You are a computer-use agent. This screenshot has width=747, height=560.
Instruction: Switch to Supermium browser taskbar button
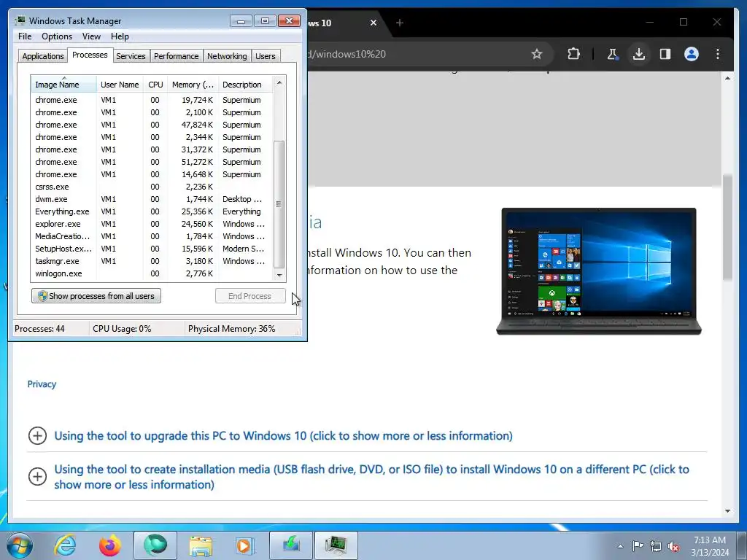[155, 545]
